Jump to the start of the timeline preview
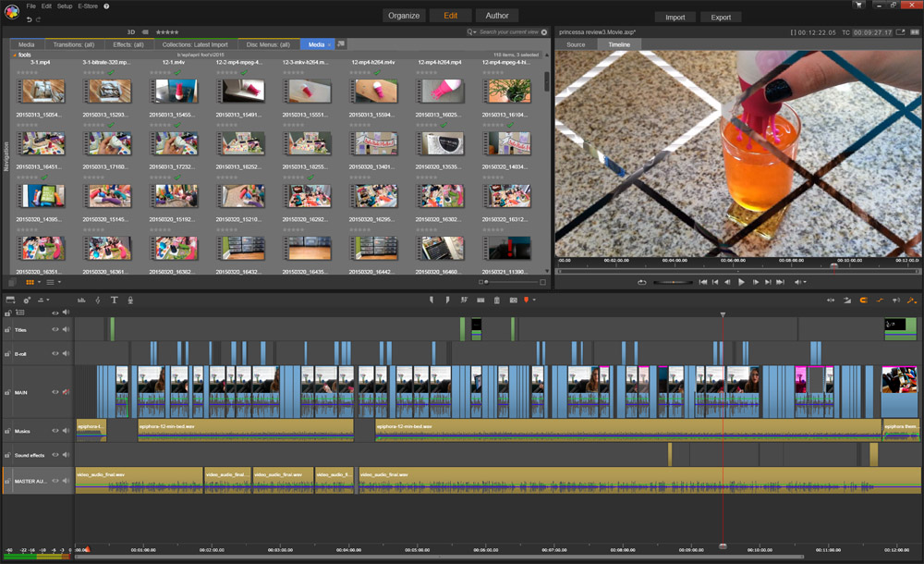The width and height of the screenshot is (924, 564). (703, 283)
